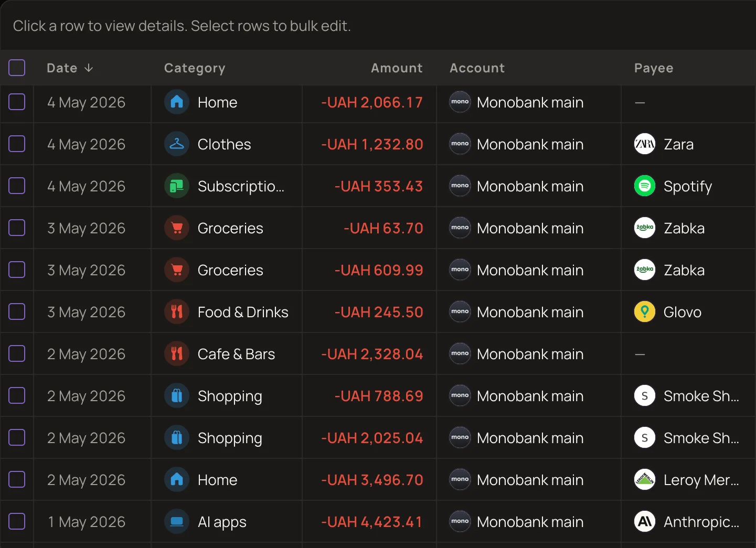Click the Smoke Sh... payee in the -UAH 788.69 row
The width and height of the screenshot is (756, 548).
pyautogui.click(x=701, y=396)
